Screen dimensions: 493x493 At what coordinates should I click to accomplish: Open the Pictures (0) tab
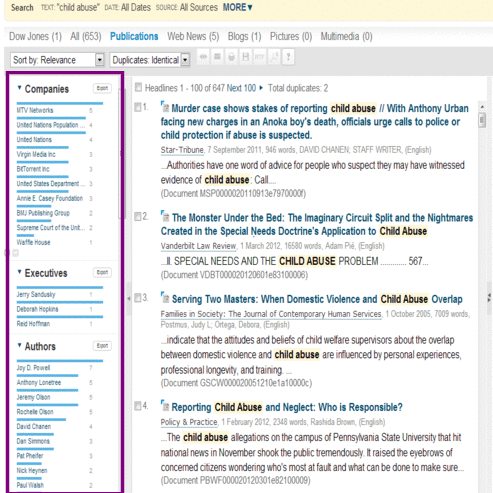pos(291,36)
